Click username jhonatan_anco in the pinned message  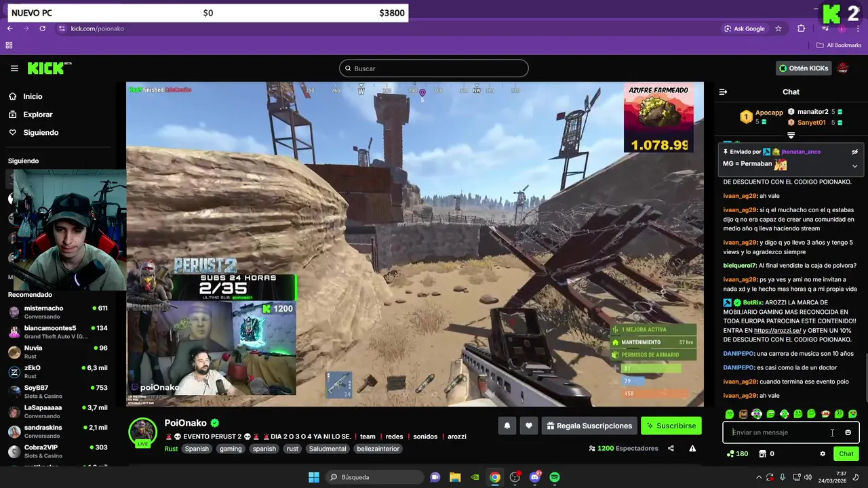[801, 152]
